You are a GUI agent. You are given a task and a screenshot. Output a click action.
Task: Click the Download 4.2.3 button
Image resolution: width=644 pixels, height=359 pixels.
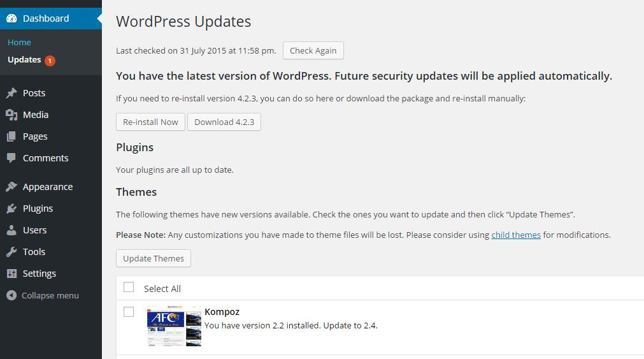click(224, 122)
